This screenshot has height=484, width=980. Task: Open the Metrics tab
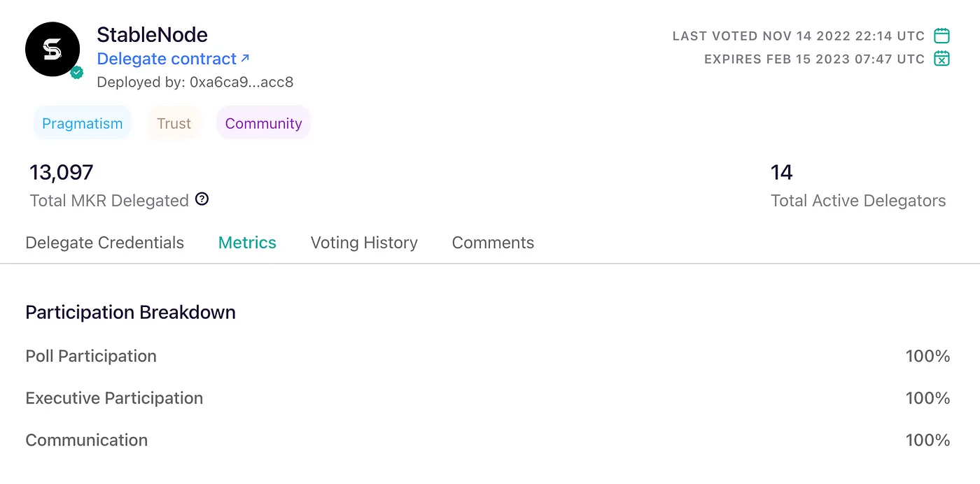pyautogui.click(x=247, y=243)
